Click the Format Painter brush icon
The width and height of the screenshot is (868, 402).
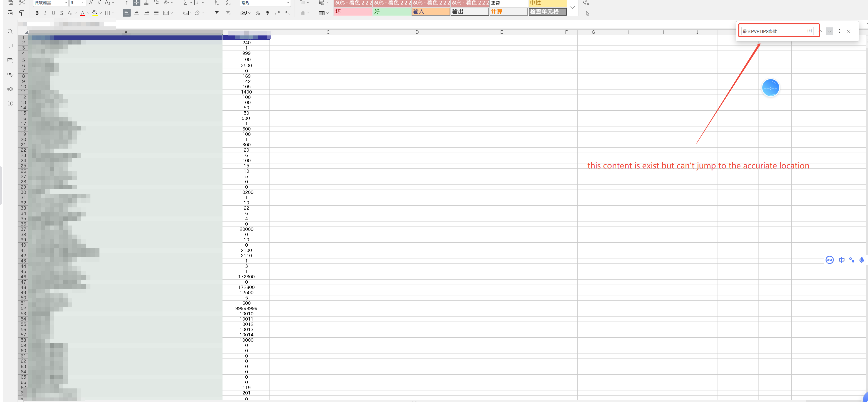[x=22, y=13]
